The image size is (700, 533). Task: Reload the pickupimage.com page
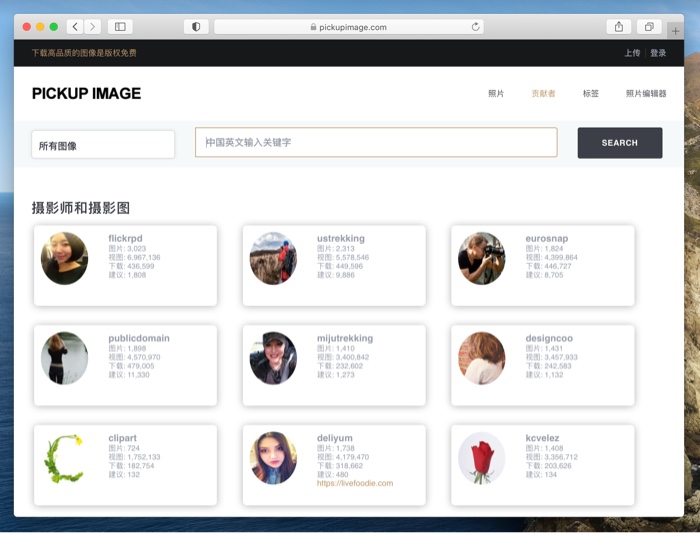click(x=475, y=27)
